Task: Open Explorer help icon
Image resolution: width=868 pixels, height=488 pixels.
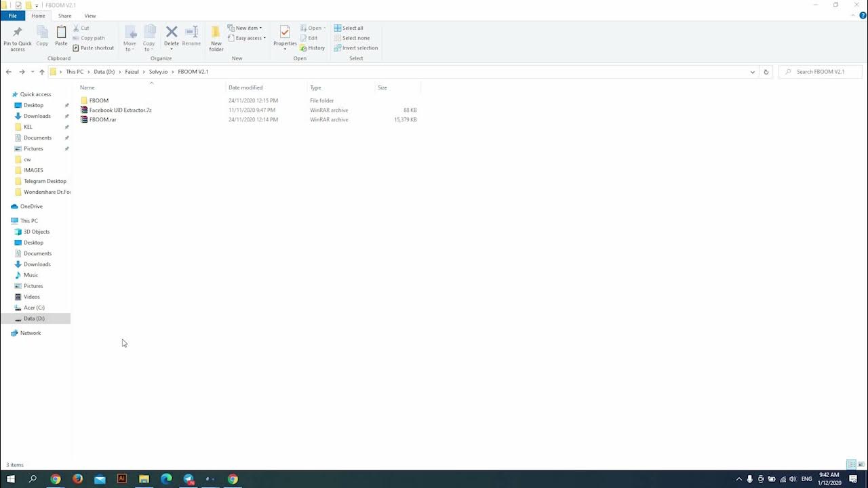Action: (x=863, y=16)
